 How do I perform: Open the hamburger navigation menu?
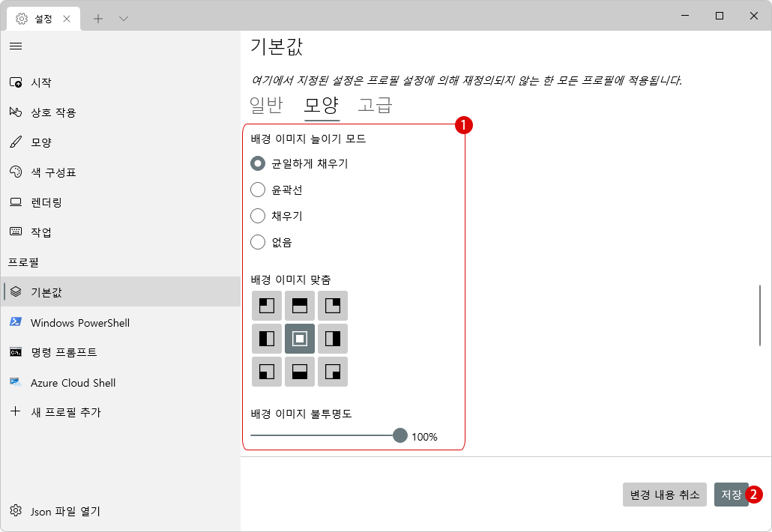[16, 46]
